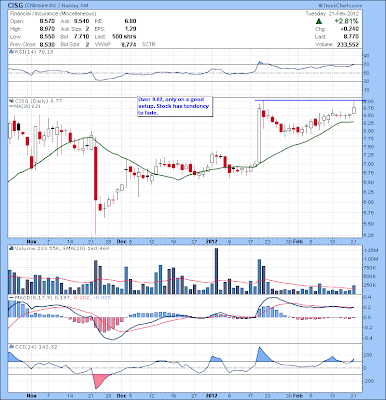Click the latest white candlestick on Feb 21
Screen dimensions: 386x400
pos(354,110)
